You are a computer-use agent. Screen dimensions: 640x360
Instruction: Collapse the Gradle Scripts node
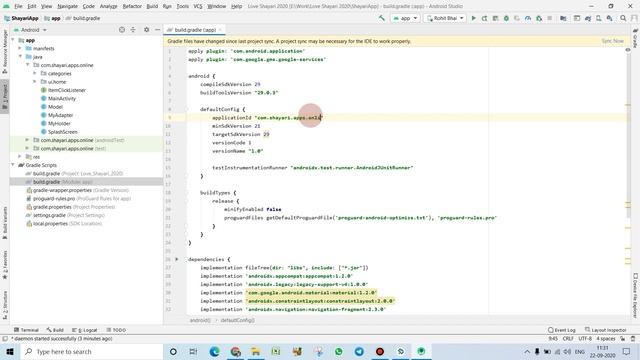point(13,165)
